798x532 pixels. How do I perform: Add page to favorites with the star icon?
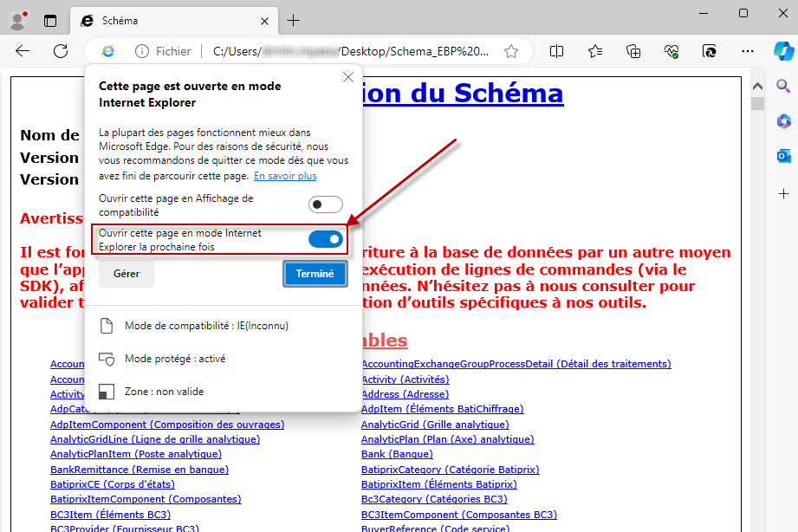tap(511, 51)
